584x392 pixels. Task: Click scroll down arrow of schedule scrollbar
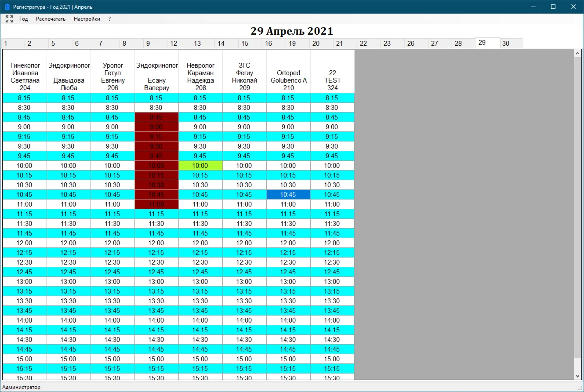coord(577,376)
